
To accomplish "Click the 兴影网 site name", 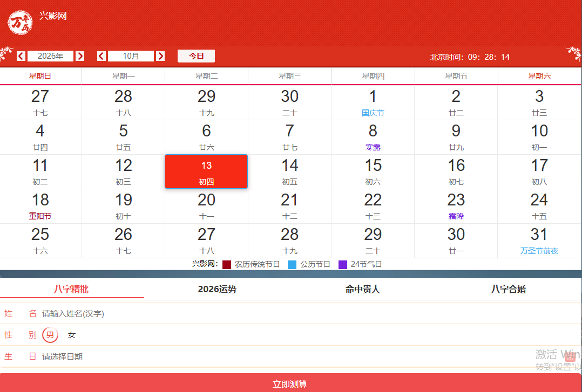I will tap(53, 16).
